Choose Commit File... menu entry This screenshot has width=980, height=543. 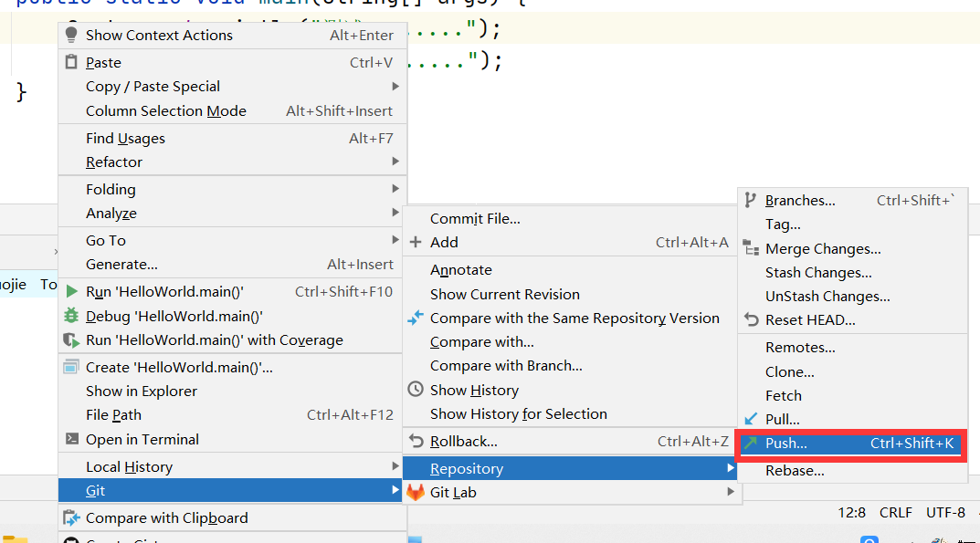pos(475,219)
